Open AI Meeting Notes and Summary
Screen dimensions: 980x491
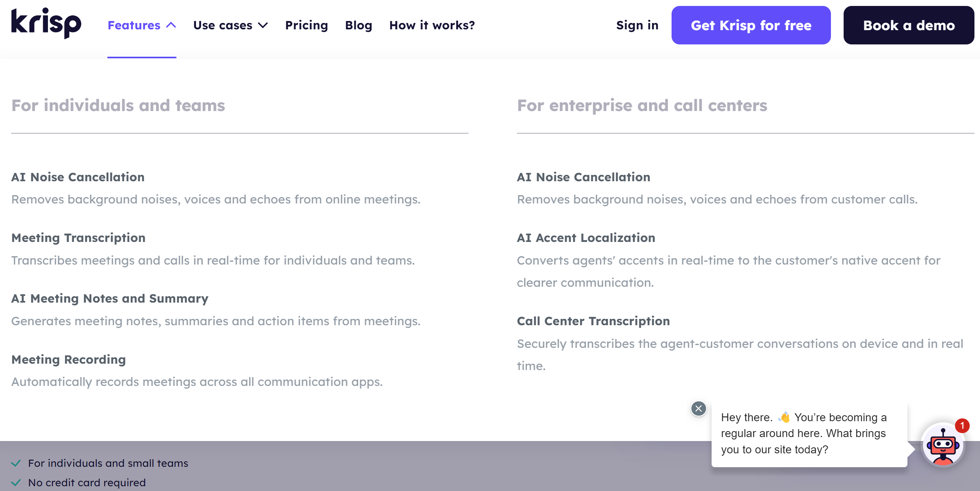pos(110,298)
